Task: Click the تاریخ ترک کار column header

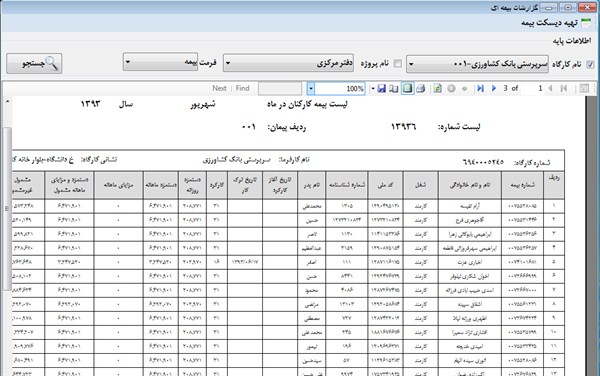Action: [245, 185]
